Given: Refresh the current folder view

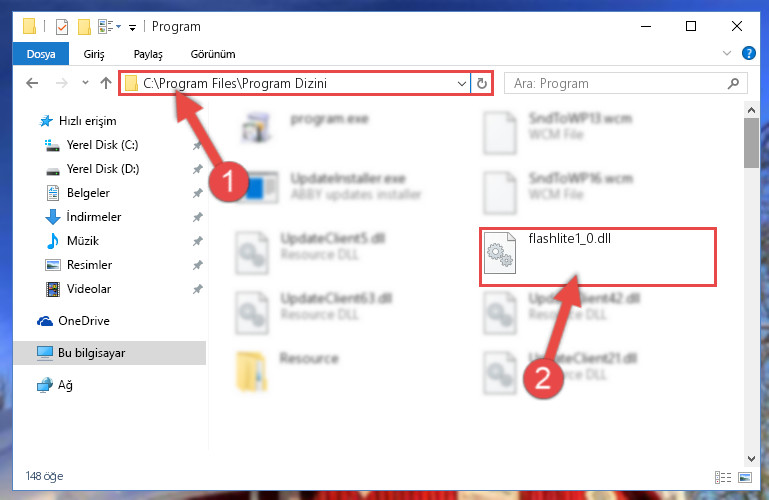Looking at the screenshot, I should (x=482, y=83).
